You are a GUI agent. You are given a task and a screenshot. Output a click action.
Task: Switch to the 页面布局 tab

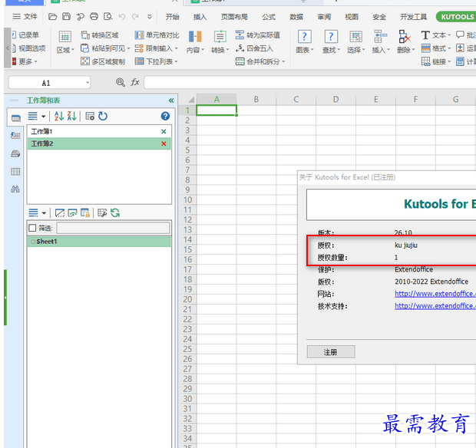(x=234, y=17)
